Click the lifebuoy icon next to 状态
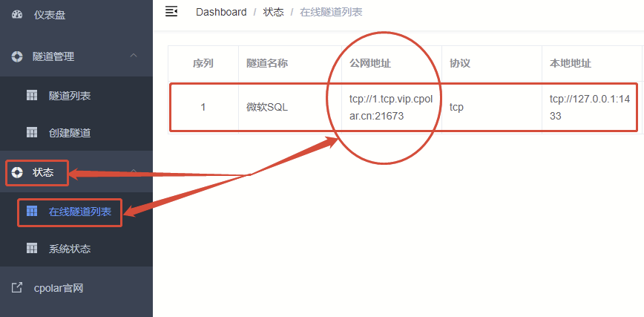This screenshot has width=644, height=317. point(17,172)
